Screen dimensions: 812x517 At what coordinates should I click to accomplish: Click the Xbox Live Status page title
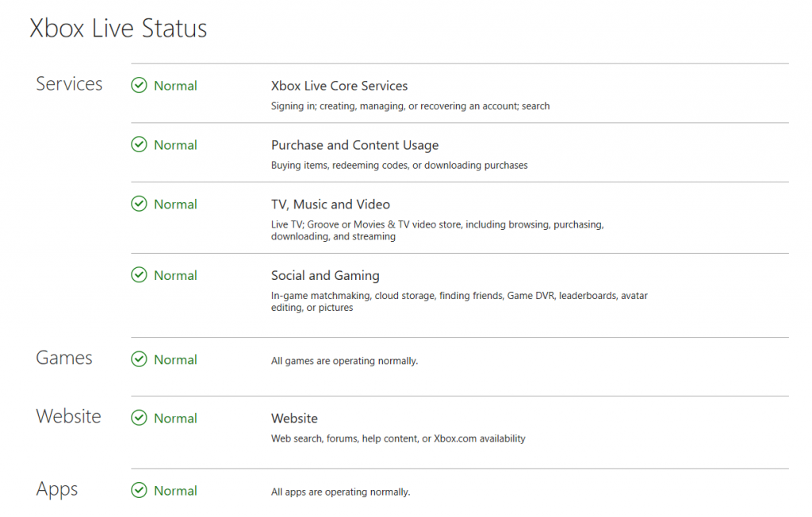tap(117, 29)
